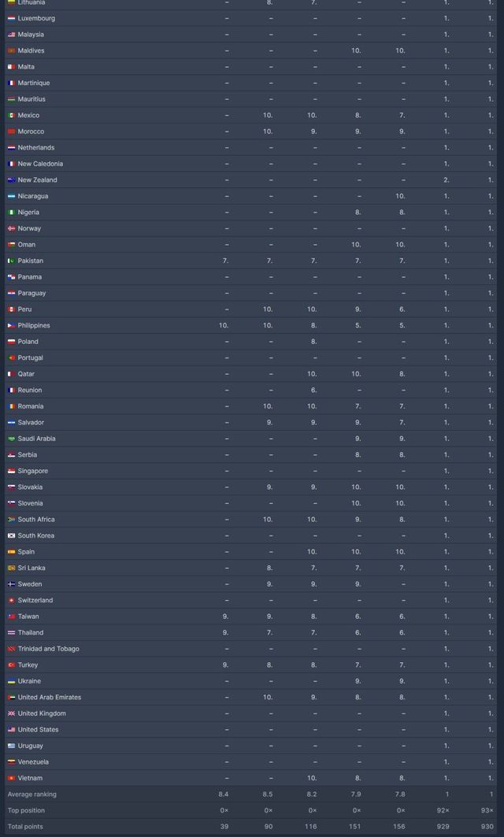This screenshot has width=504, height=837.
Task: Click the Sweden flag icon
Action: coord(11,584)
